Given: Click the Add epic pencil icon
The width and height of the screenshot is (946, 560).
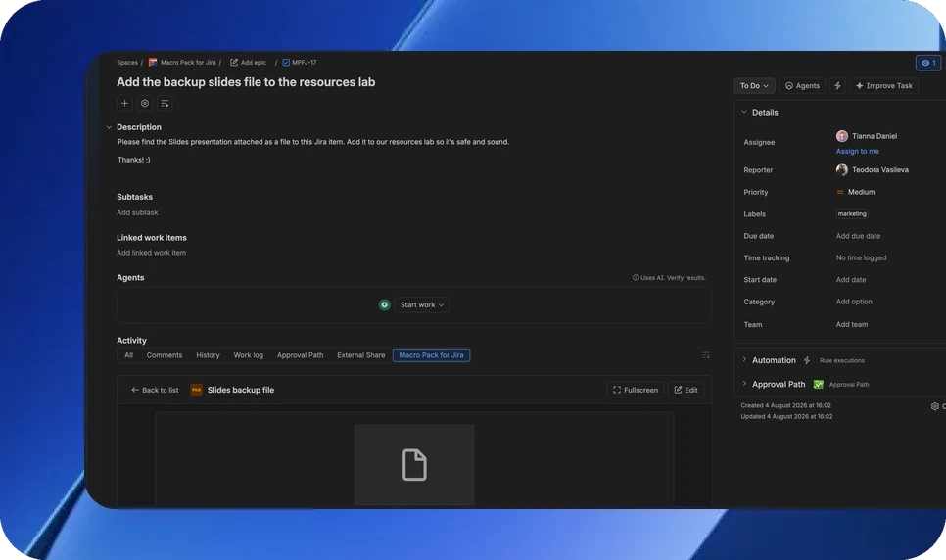Looking at the screenshot, I should pos(234,62).
